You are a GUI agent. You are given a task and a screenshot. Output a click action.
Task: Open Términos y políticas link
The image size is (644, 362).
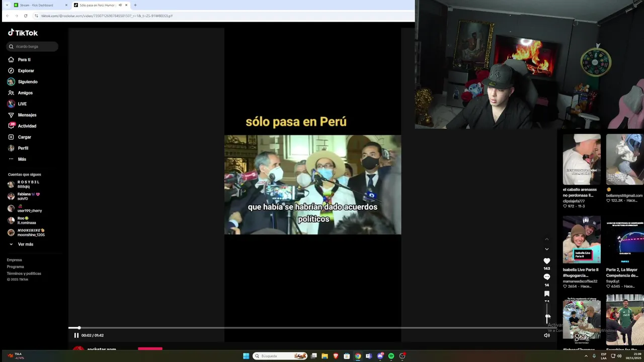click(24, 273)
